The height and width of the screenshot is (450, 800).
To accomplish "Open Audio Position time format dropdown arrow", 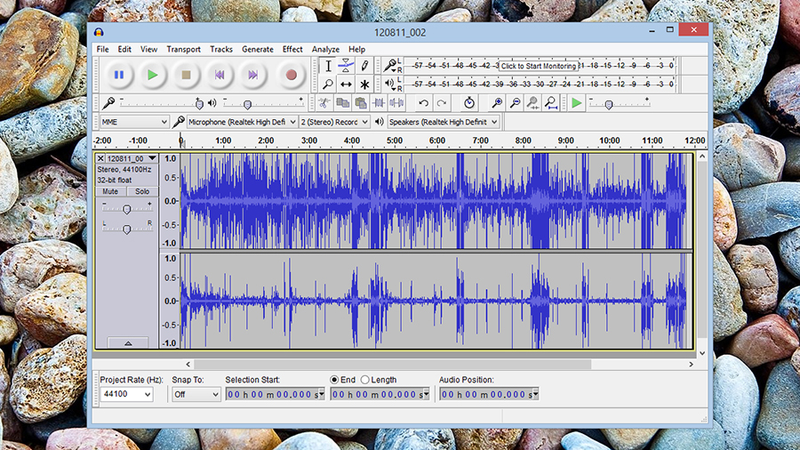I will click(535, 394).
